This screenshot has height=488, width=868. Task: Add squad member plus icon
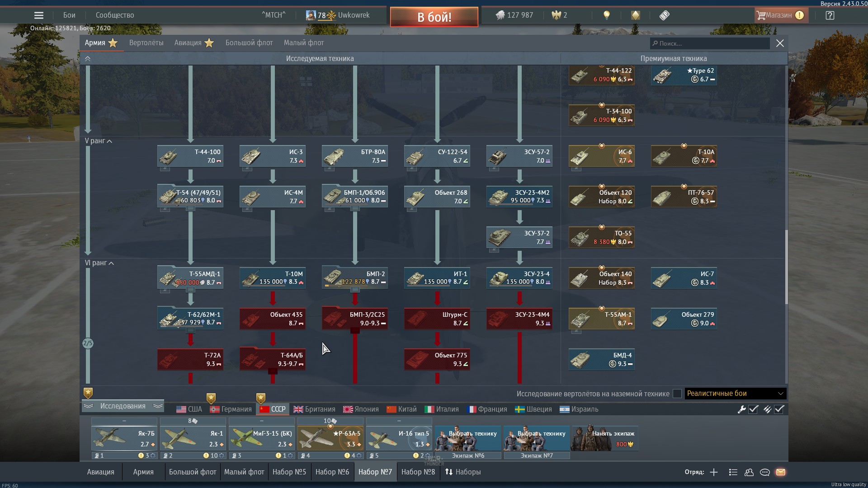tap(714, 472)
